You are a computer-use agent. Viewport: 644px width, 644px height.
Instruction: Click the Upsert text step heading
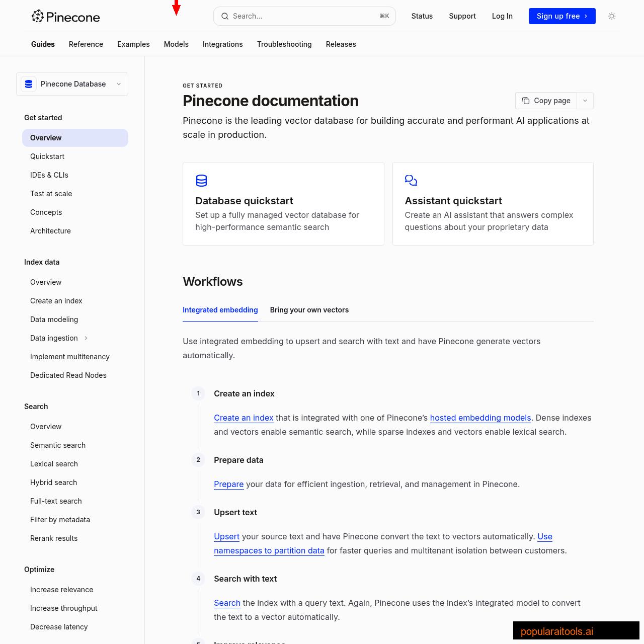pyautogui.click(x=235, y=512)
